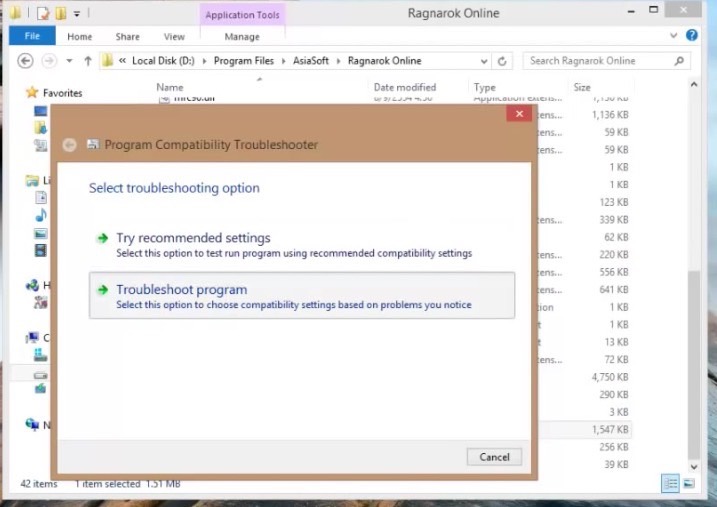The height and width of the screenshot is (507, 717).
Task: Click the file list scrollbar thumb
Action: click(694, 365)
